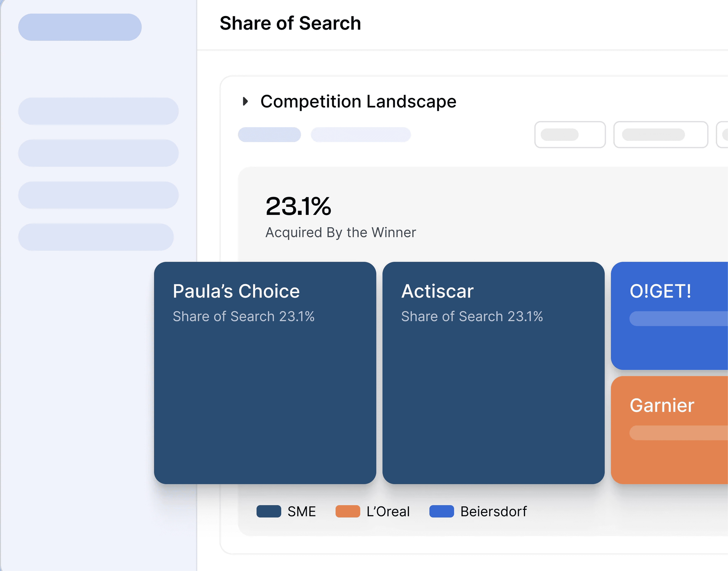This screenshot has height=571, width=728.
Task: Select the first placeholder tab under Competition Landscape
Action: point(269,134)
